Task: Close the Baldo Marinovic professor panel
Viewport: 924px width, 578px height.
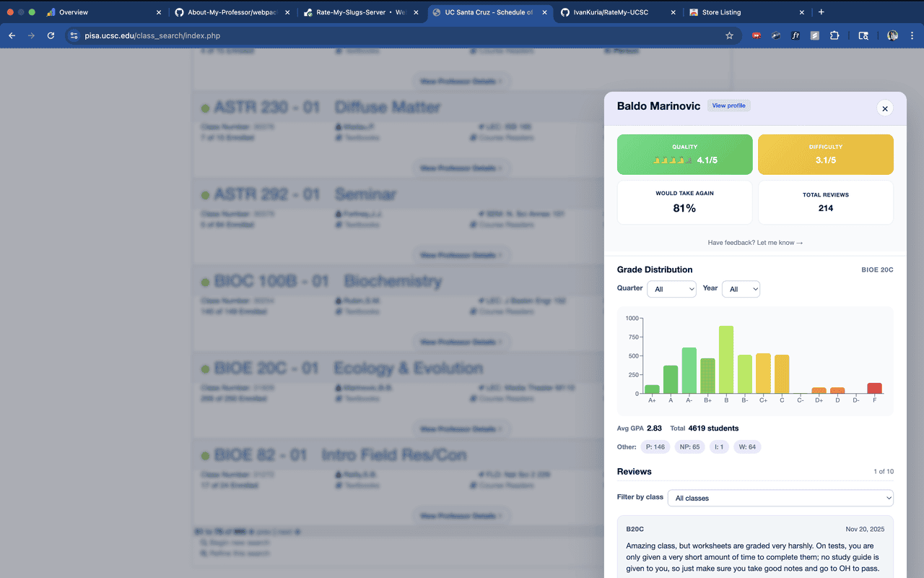Action: pyautogui.click(x=884, y=108)
